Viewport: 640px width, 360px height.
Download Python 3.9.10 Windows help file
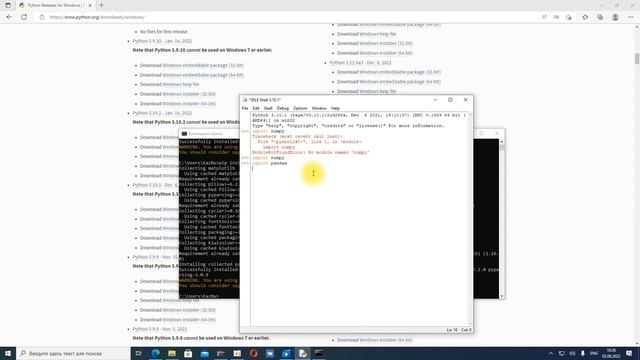pyautogui.click(x=181, y=84)
